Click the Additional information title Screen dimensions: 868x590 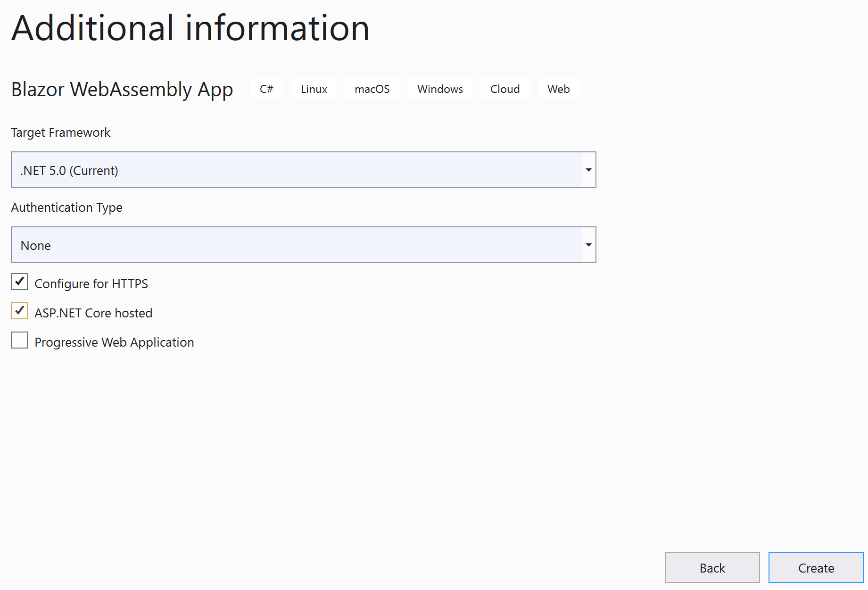click(x=190, y=28)
